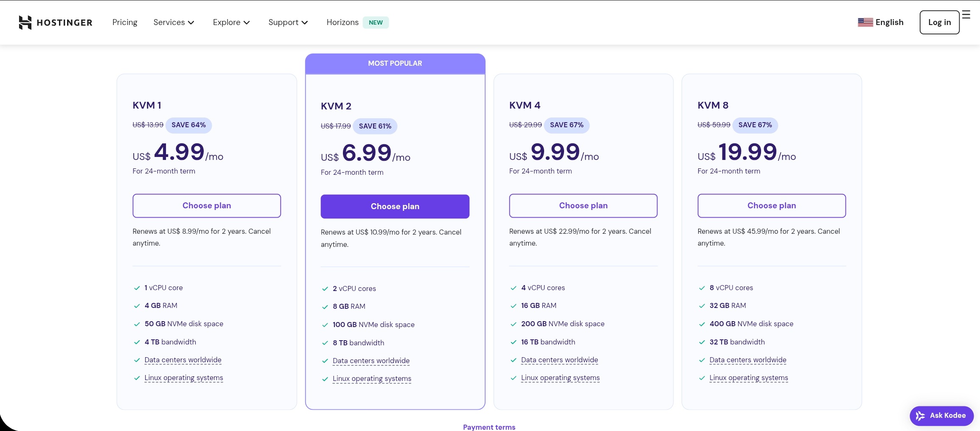Click Data centers worldwide in KVM 8
The height and width of the screenshot is (431, 980).
click(748, 360)
